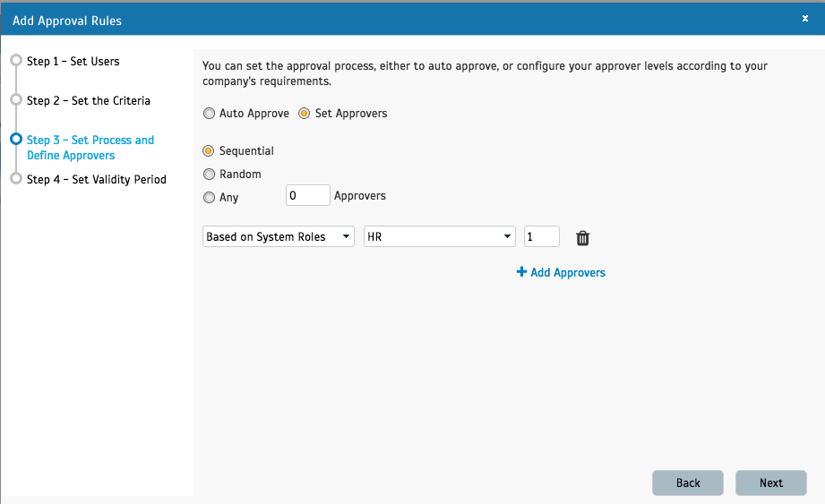Select the Set Approvers radio option
This screenshot has width=825, height=504.
[305, 114]
